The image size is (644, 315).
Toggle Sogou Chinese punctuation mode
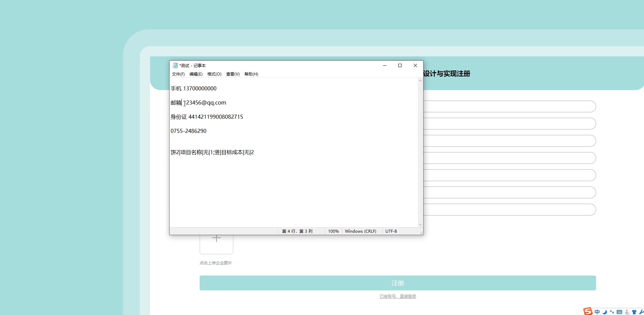click(x=612, y=312)
